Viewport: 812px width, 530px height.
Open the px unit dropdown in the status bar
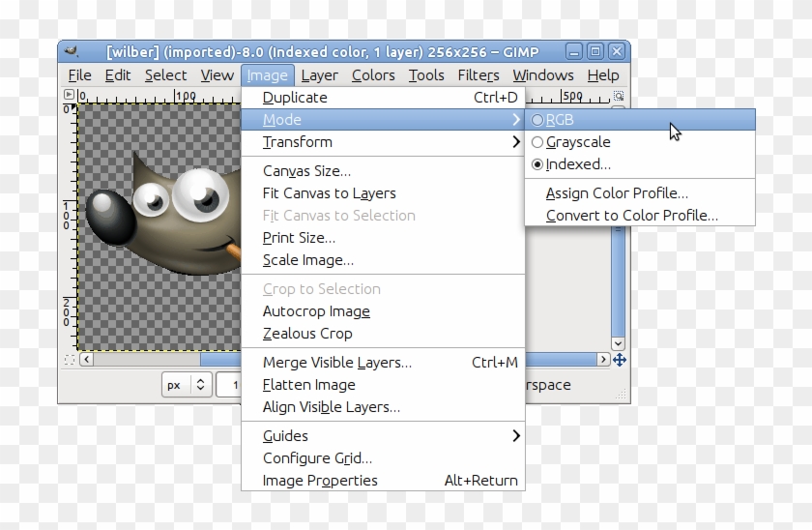[x=187, y=385]
